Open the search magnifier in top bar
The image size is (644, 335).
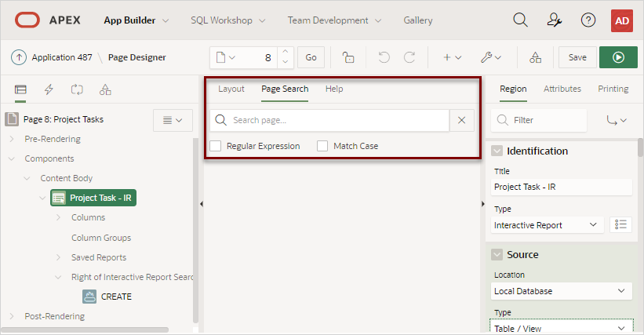tap(520, 20)
